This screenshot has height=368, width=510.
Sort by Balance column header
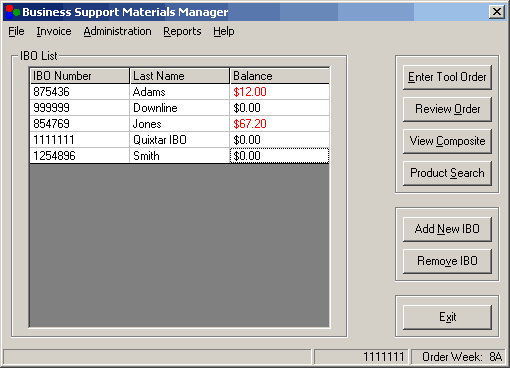point(280,76)
